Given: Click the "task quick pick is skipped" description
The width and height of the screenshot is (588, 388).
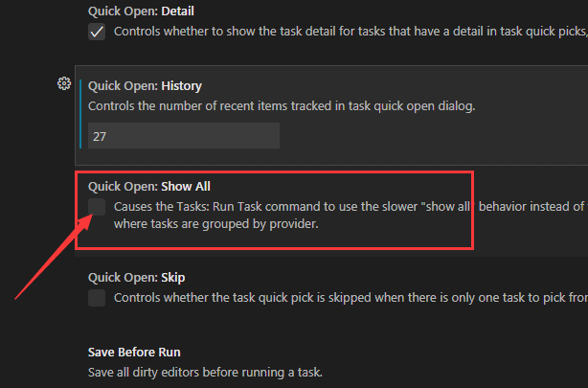Looking at the screenshot, I should [x=345, y=297].
